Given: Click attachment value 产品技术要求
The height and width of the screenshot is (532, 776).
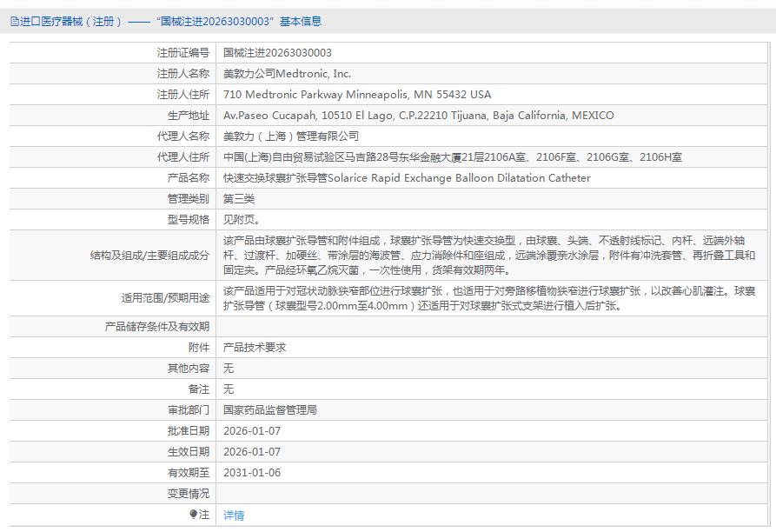Looking at the screenshot, I should 255,348.
